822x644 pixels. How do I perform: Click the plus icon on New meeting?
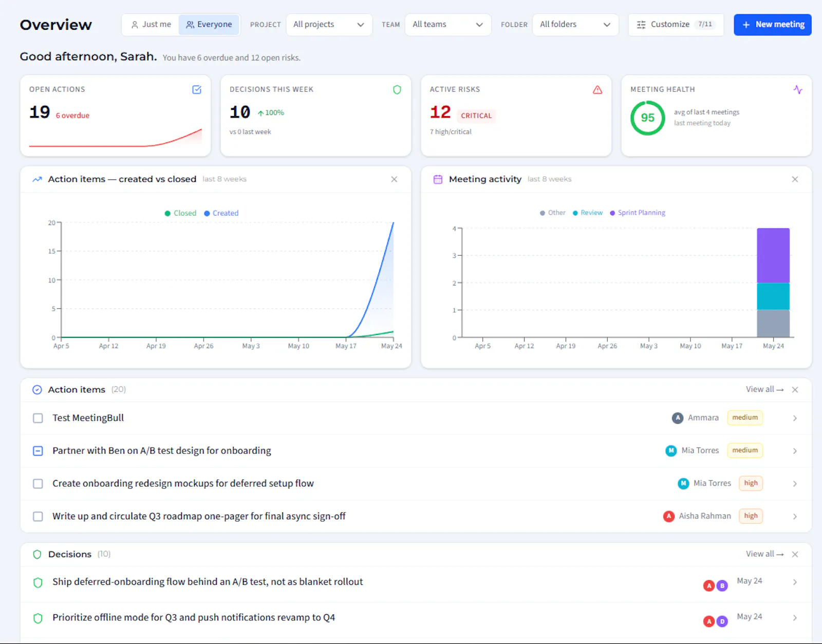[x=746, y=25]
